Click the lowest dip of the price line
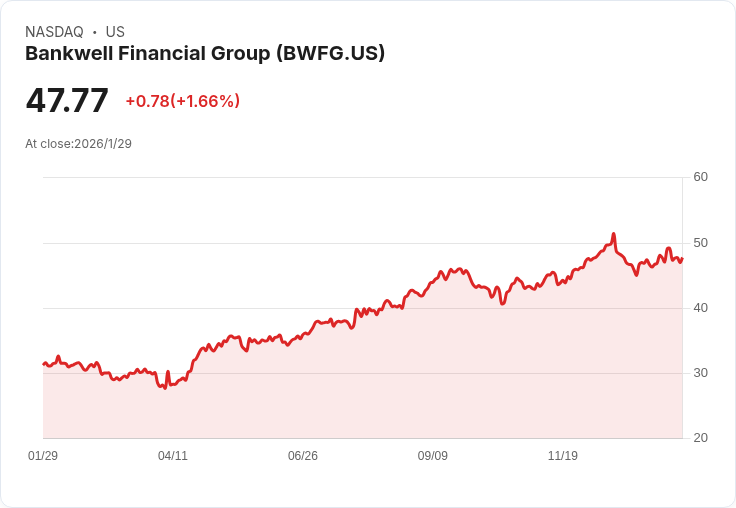 (x=165, y=387)
